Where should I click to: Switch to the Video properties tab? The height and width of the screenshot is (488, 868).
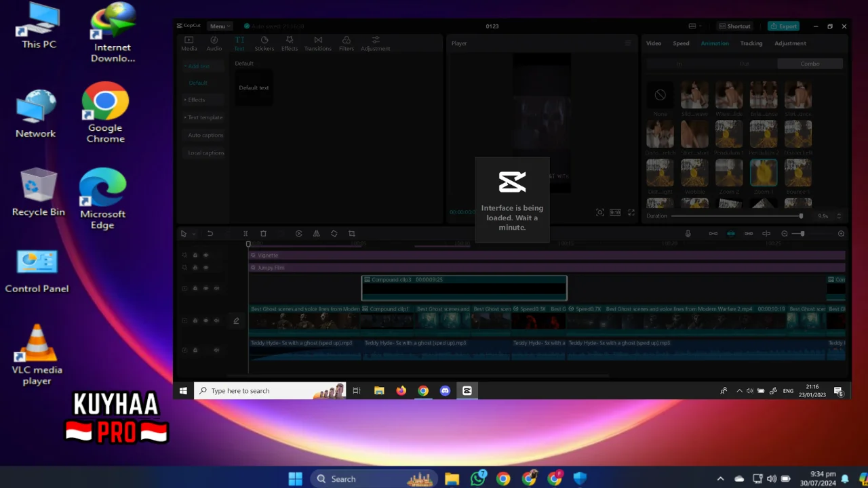pos(654,43)
